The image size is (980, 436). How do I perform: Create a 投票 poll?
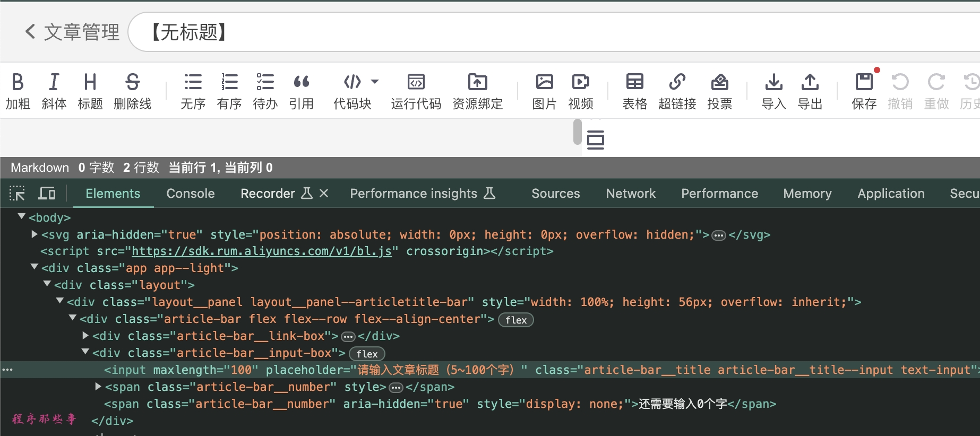pos(719,91)
